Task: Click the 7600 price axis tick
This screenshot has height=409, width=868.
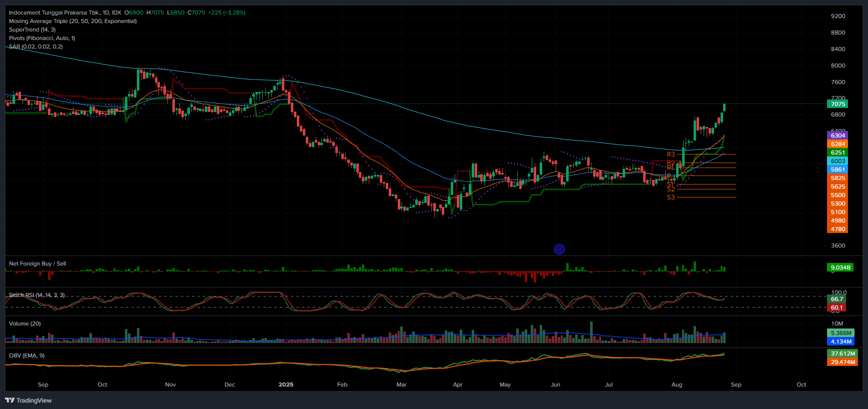Action: point(838,82)
